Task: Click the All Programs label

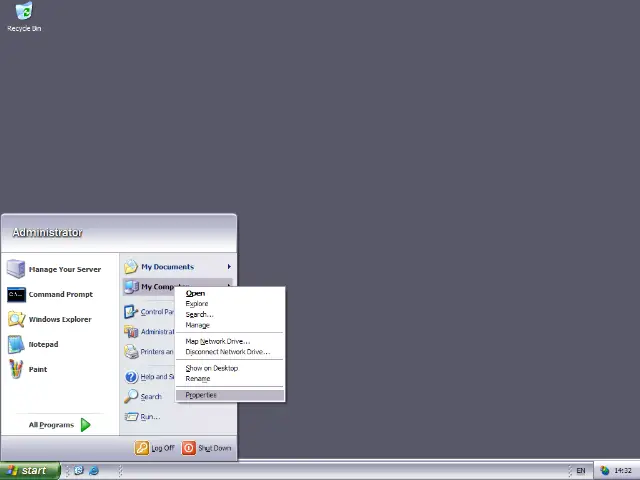Action: (x=51, y=425)
